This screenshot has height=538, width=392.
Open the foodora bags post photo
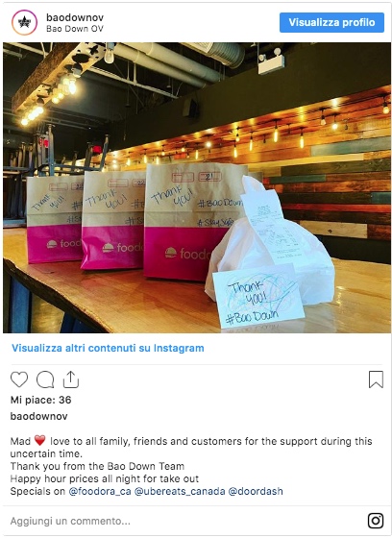click(197, 187)
